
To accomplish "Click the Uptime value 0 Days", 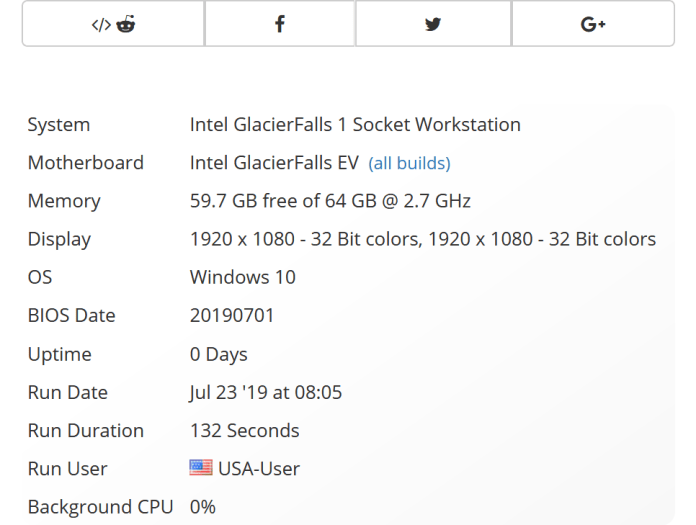I will coord(219,354).
